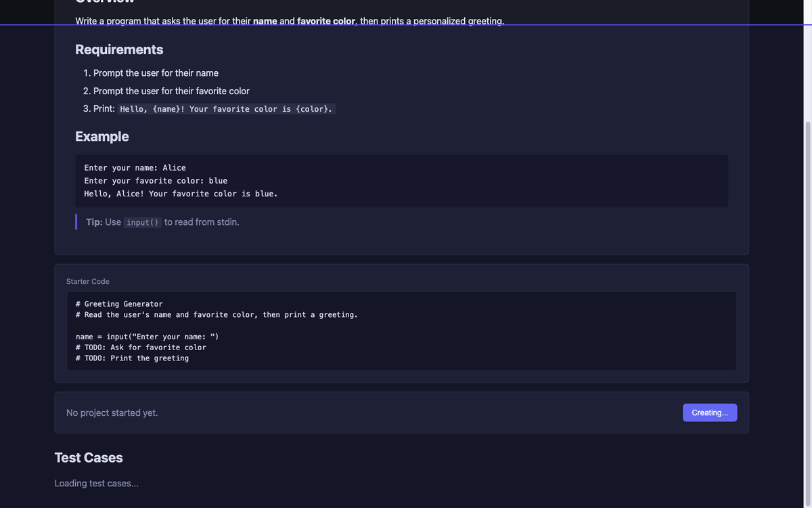812x508 pixels.
Task: Click the "Requirements" heading
Action: point(119,49)
